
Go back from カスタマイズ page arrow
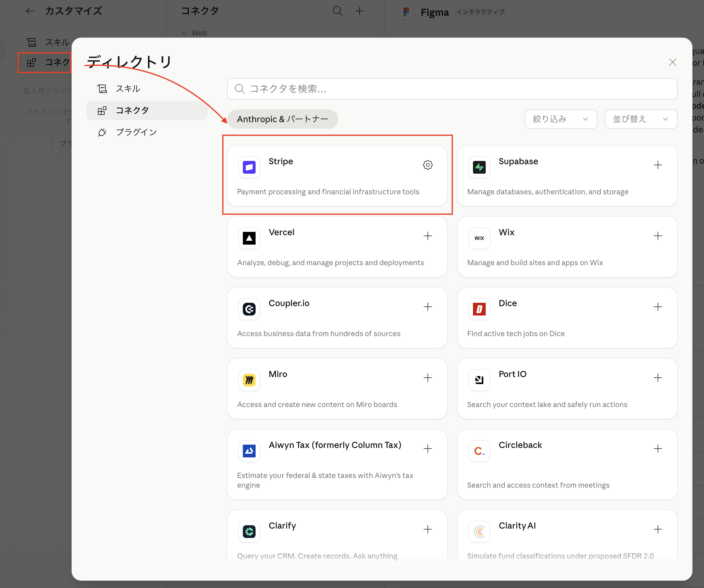click(30, 11)
